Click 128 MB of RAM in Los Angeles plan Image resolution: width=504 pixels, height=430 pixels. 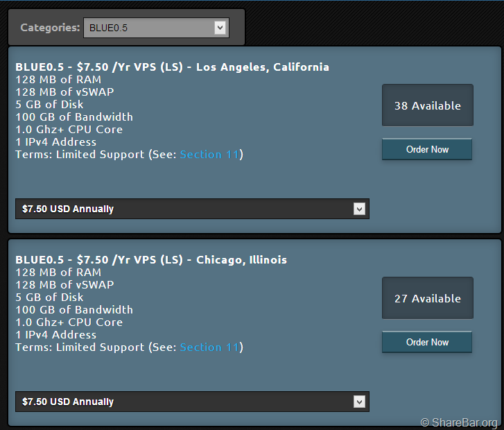tap(58, 80)
